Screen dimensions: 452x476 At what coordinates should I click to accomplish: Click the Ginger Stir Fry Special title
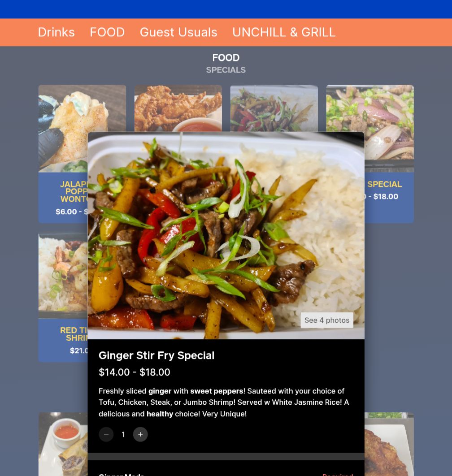click(x=156, y=355)
